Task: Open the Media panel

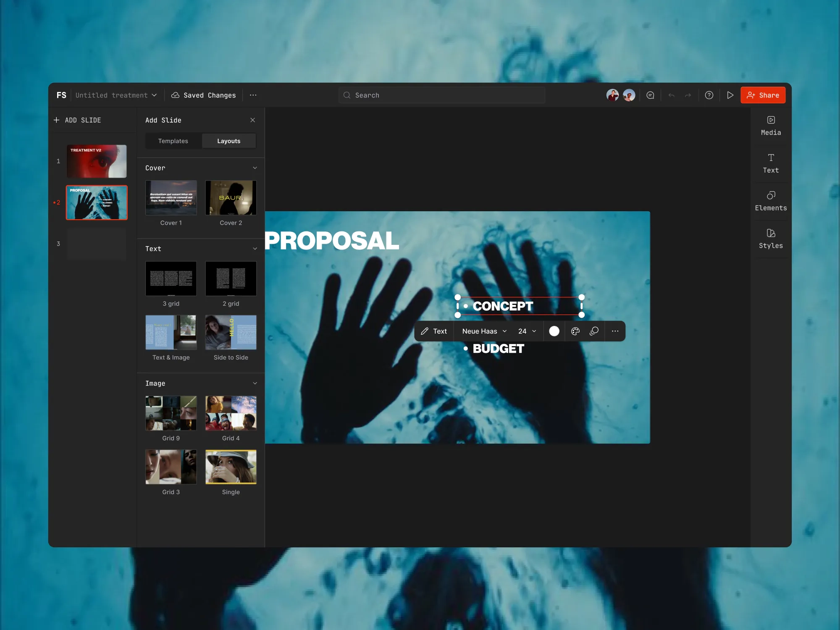Action: pyautogui.click(x=771, y=126)
